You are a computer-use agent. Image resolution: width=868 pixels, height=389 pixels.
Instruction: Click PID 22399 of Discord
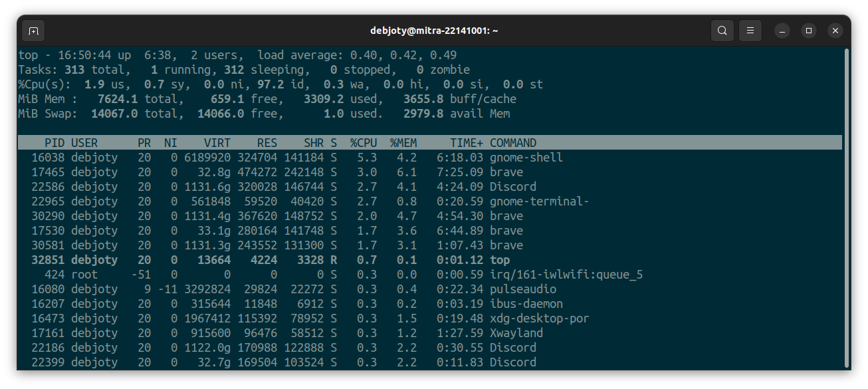(x=48, y=362)
